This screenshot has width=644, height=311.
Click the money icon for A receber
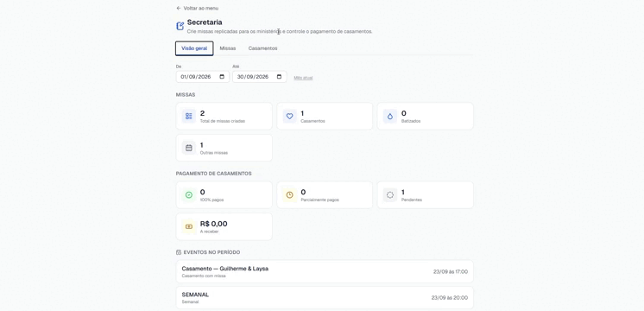tap(189, 227)
